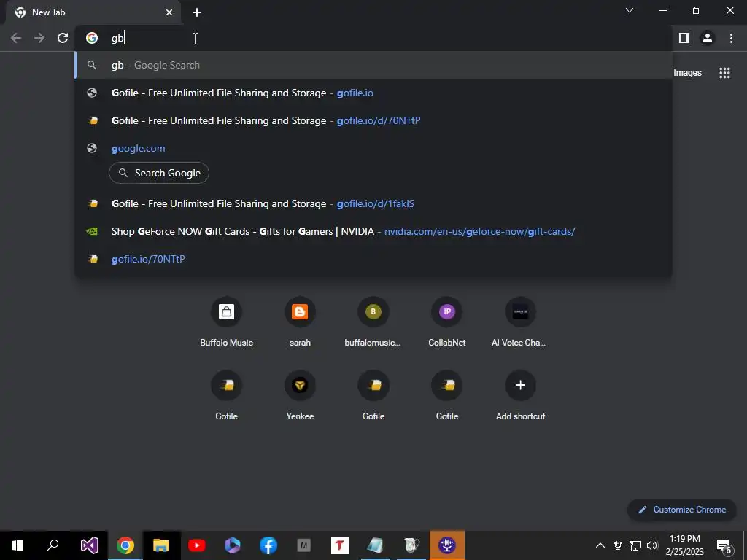Click the Add shortcut button
The image size is (747, 560).
[520, 396]
